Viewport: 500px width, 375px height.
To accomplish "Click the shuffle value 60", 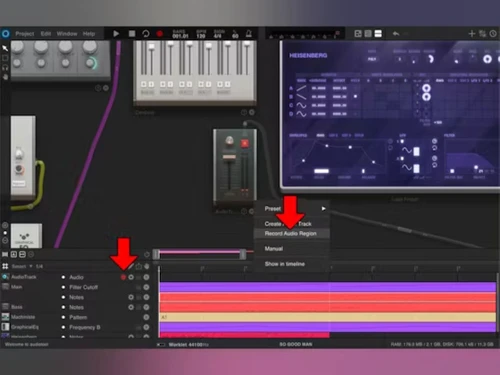I will coord(235,36).
